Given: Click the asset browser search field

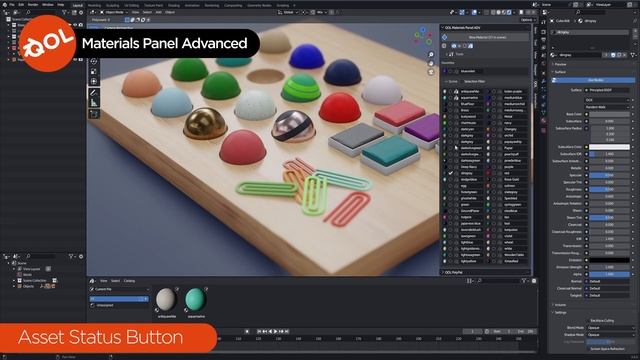Looking at the screenshot, I should pos(499,281).
